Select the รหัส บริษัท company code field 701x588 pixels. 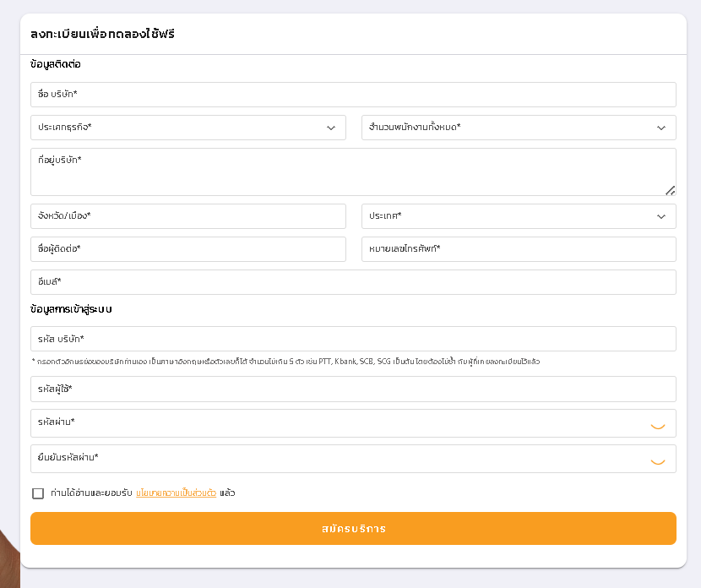353,338
